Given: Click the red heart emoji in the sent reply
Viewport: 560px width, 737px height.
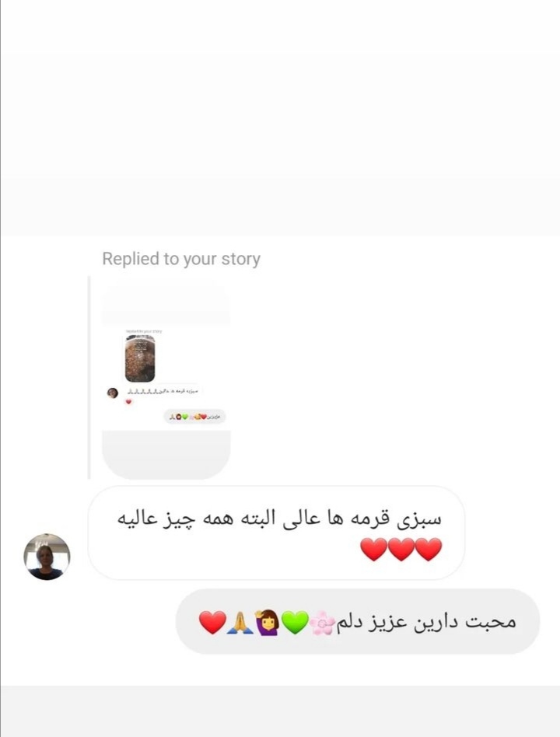Looking at the screenshot, I should coord(212,622).
